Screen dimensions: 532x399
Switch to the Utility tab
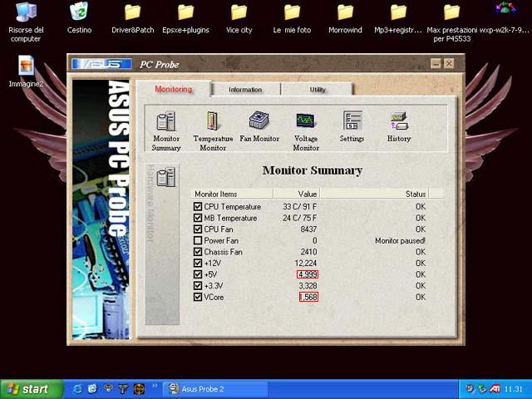[x=318, y=90]
